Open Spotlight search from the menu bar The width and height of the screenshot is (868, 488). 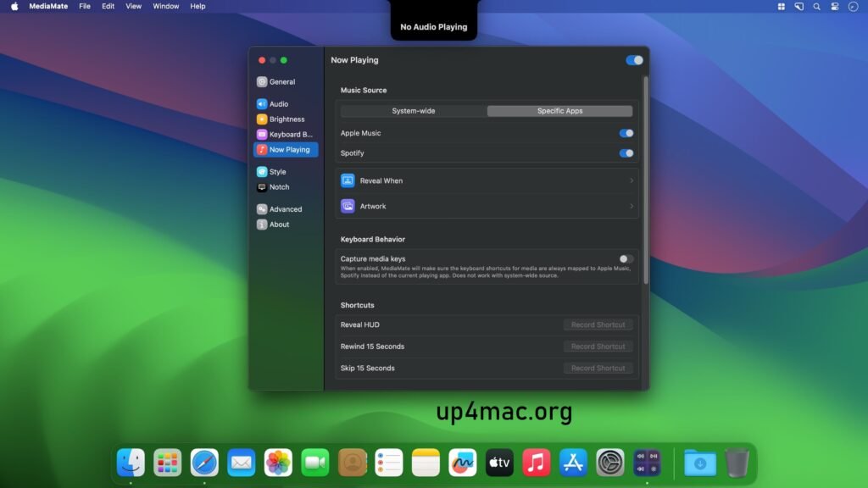point(816,6)
